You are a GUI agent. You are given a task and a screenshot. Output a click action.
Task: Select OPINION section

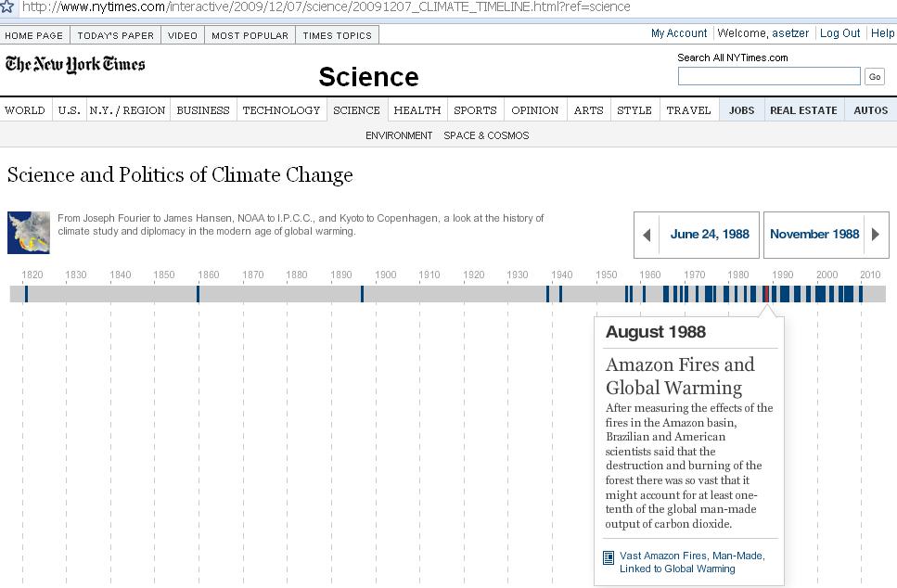pyautogui.click(x=535, y=109)
